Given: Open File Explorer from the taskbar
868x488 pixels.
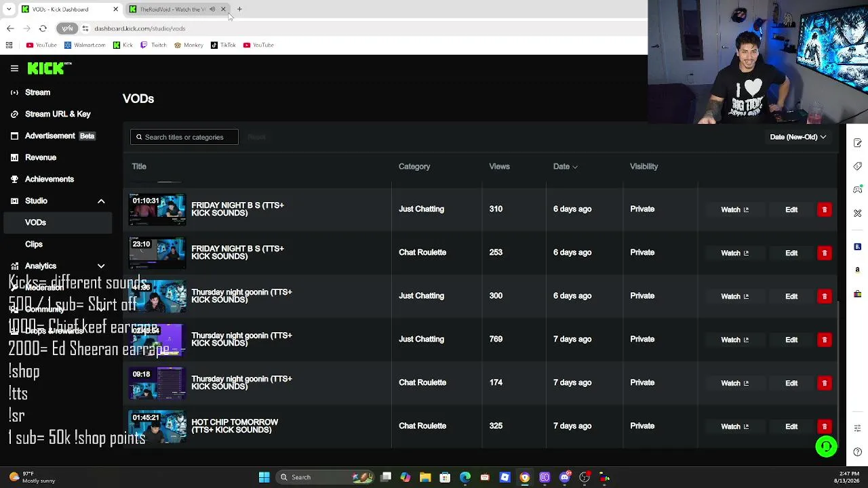Looking at the screenshot, I should click(425, 477).
